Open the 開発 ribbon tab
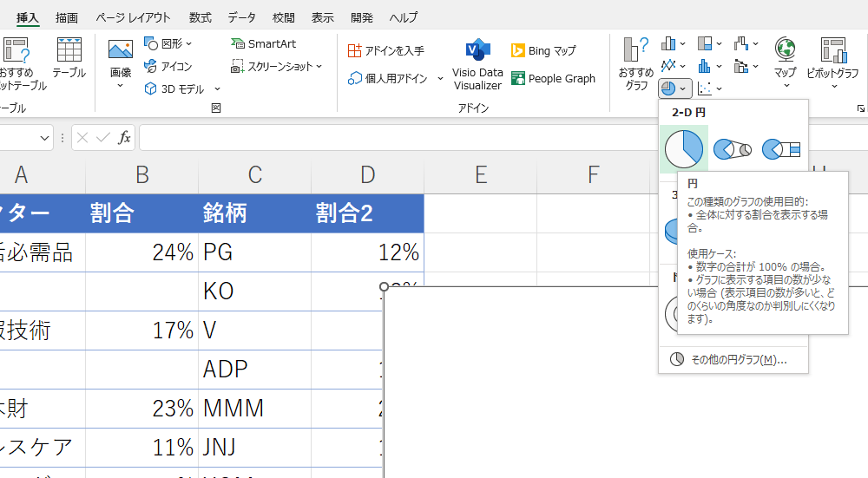The width and height of the screenshot is (868, 478). (x=361, y=17)
